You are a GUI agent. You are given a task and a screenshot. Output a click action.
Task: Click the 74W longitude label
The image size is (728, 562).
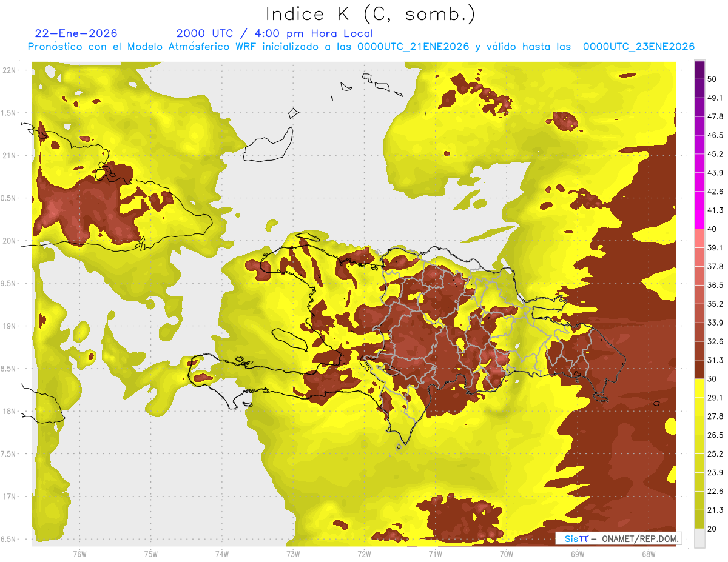tap(222, 554)
